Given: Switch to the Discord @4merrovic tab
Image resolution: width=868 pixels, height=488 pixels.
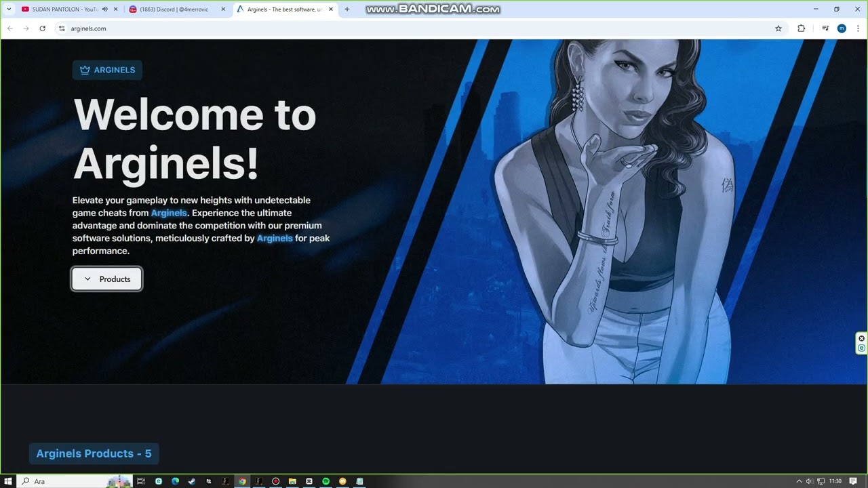Looking at the screenshot, I should point(176,9).
